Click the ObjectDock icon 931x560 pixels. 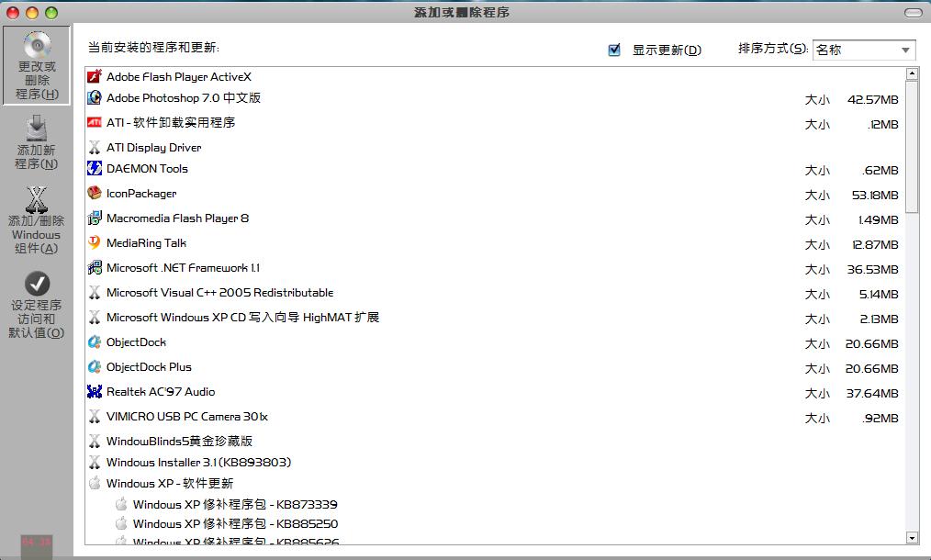(x=95, y=342)
